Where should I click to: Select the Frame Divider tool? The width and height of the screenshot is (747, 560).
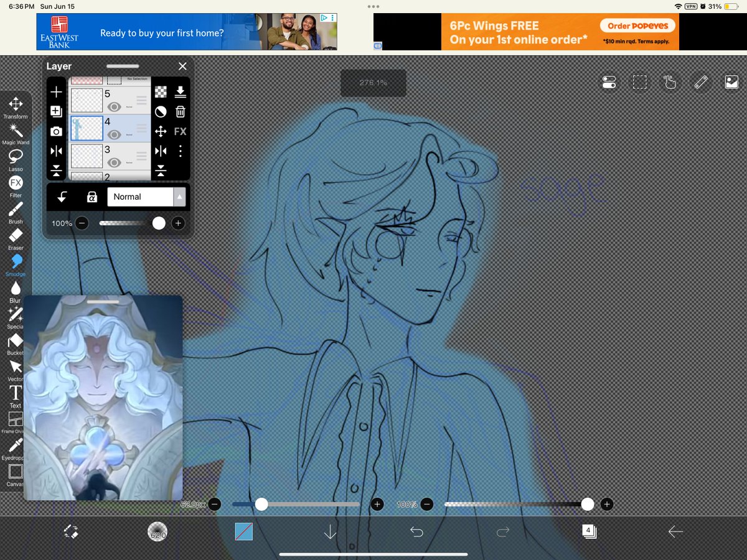click(16, 422)
